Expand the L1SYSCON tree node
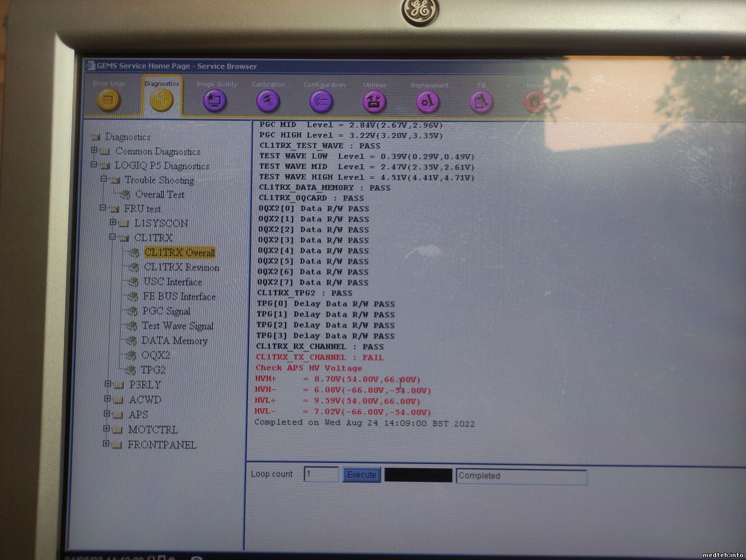746x560 pixels. click(x=113, y=222)
